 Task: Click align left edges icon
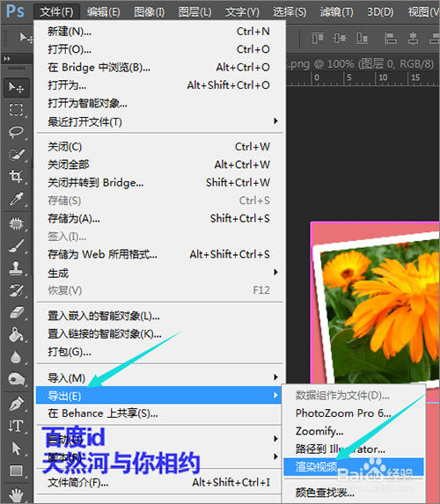pyautogui.click(x=391, y=38)
